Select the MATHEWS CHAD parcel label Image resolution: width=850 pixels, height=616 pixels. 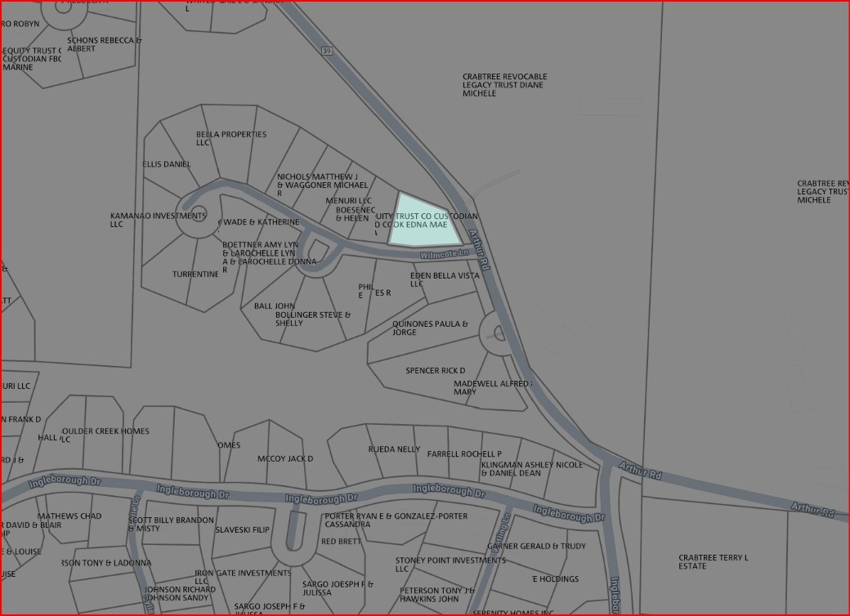pyautogui.click(x=69, y=516)
